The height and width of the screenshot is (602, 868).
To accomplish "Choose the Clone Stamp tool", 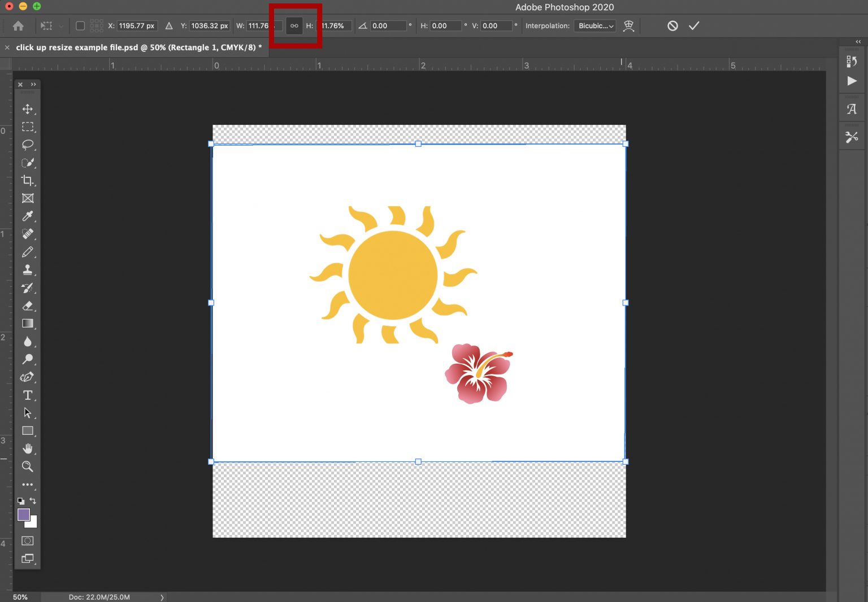I will (x=28, y=270).
